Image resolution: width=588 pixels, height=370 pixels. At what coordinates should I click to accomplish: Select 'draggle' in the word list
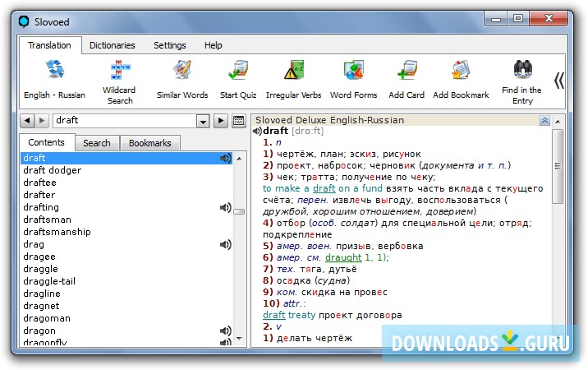pyautogui.click(x=126, y=270)
